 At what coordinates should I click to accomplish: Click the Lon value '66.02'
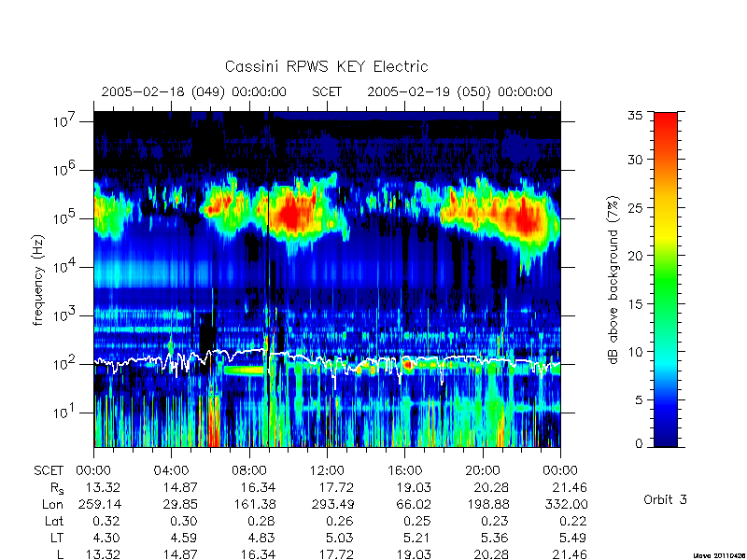tap(413, 504)
